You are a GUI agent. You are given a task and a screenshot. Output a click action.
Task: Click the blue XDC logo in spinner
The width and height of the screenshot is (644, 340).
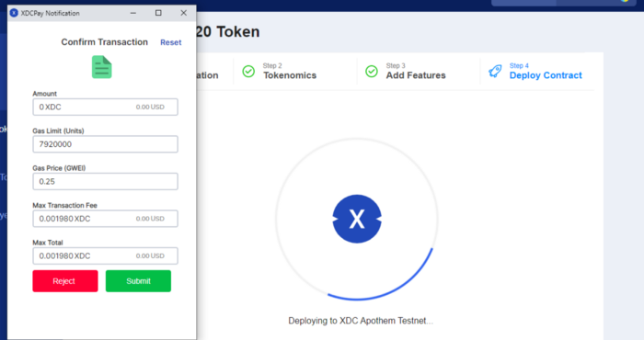pos(357,219)
